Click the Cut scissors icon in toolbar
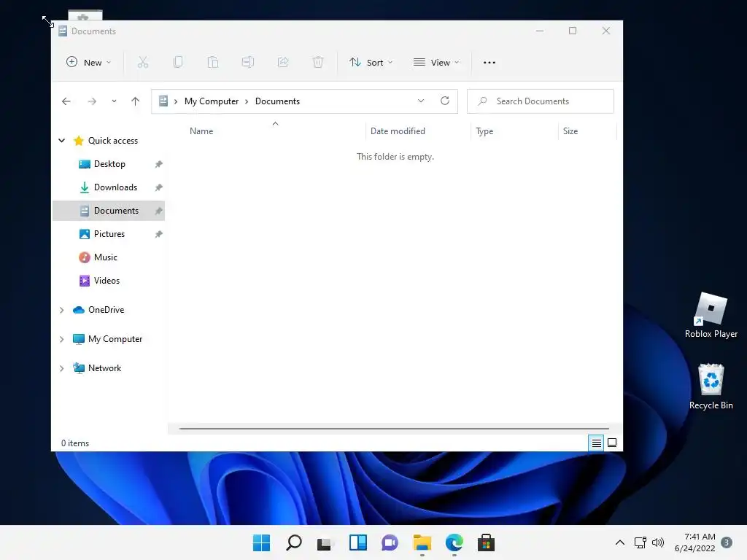This screenshot has height=560, width=747. click(143, 63)
